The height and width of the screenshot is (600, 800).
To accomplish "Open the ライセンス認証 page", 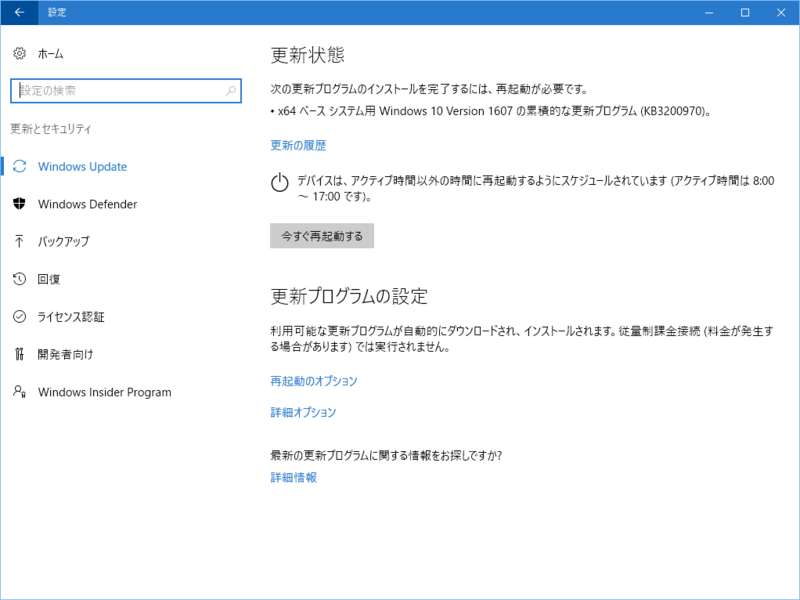I will click(x=71, y=317).
